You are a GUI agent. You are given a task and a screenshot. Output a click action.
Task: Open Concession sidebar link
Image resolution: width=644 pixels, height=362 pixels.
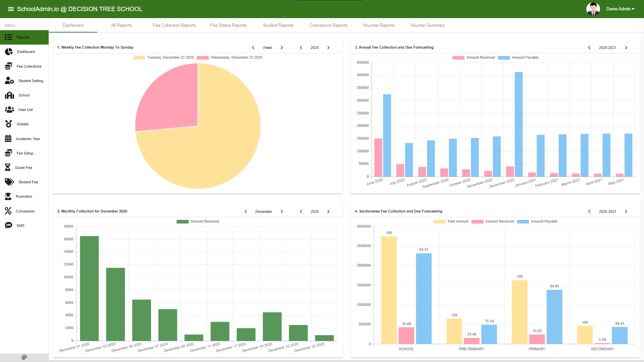click(24, 211)
